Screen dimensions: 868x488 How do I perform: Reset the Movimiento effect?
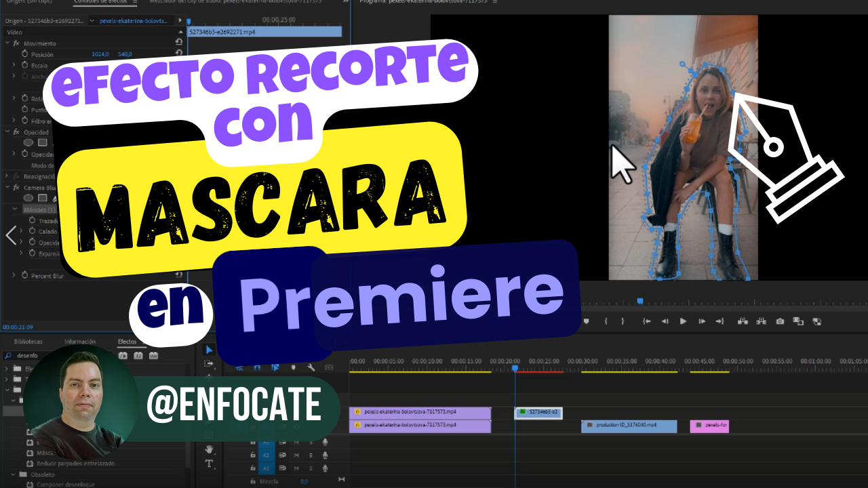pyautogui.click(x=179, y=43)
